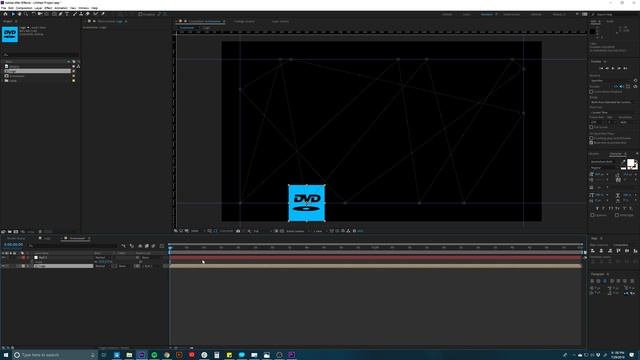Click the Windows taskbar search box

[54, 355]
